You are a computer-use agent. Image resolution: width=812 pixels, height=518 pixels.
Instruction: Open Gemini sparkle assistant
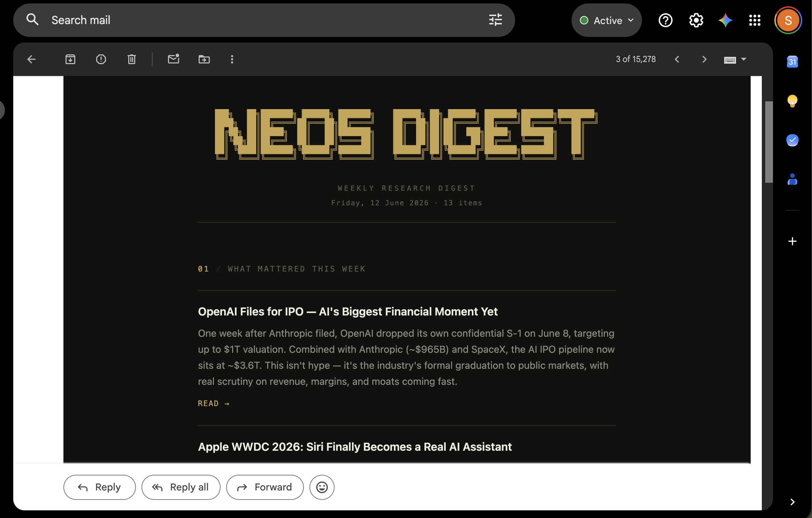click(x=725, y=20)
